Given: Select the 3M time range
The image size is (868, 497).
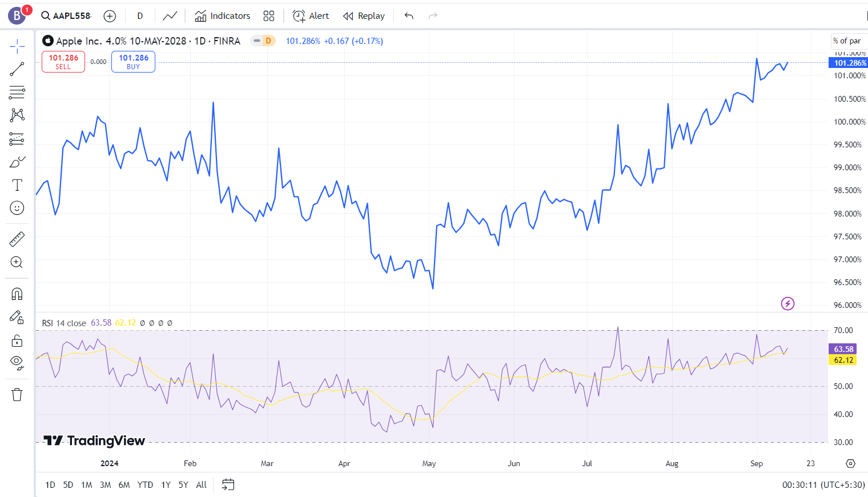Looking at the screenshot, I should pos(105,485).
